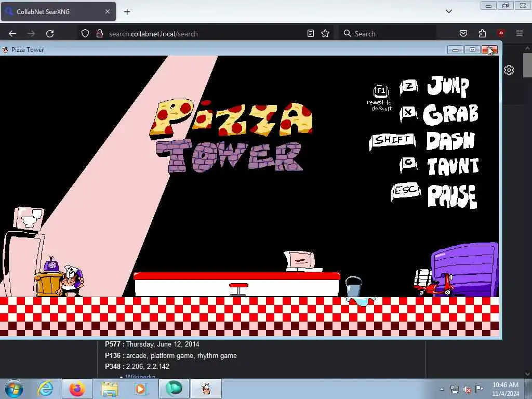Switch to Pizza Tower taskbar button
This screenshot has height=399, width=532.
coord(206,389)
